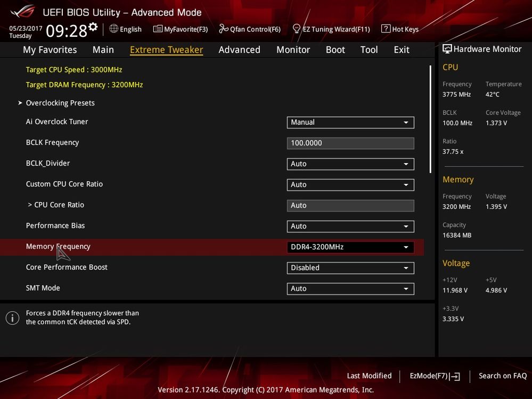This screenshot has height=399, width=532.
Task: Click the date 05/23/2017 Tuesday
Action: pos(26,32)
